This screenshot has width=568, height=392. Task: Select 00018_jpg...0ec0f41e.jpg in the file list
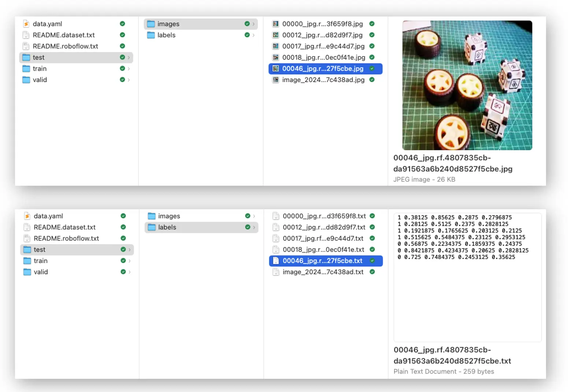[x=323, y=58]
